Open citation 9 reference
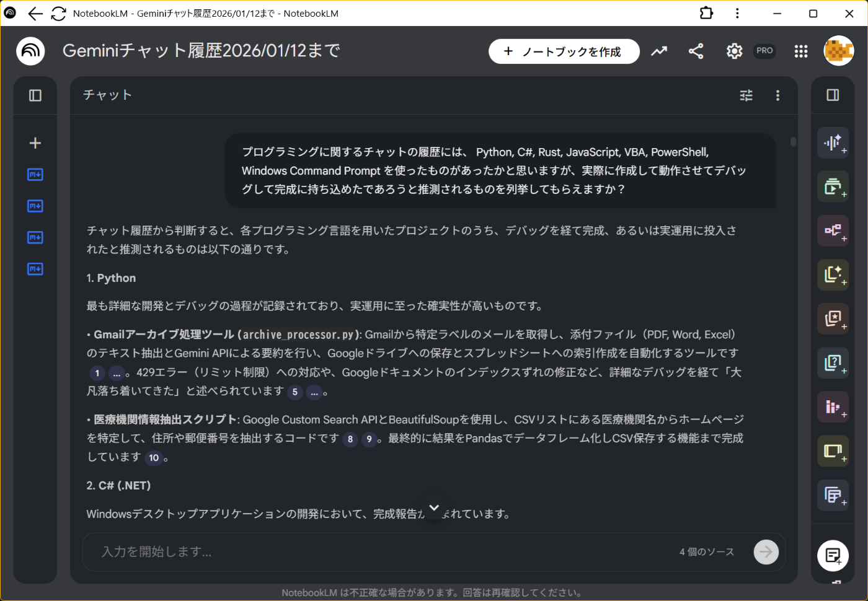Screen dimensions: 868x601 tap(369, 439)
